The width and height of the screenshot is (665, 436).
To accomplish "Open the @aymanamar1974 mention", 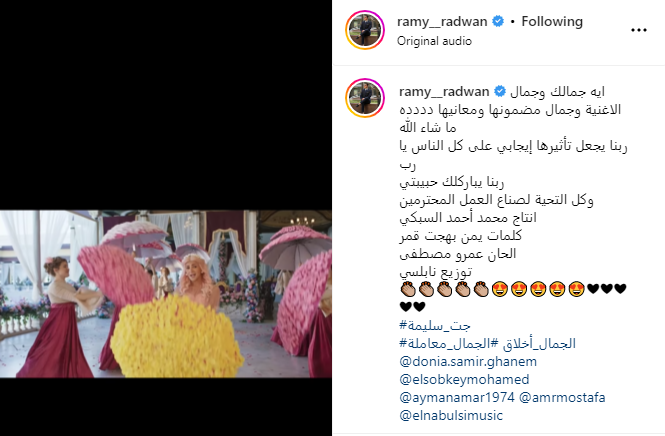I will coord(457,397).
